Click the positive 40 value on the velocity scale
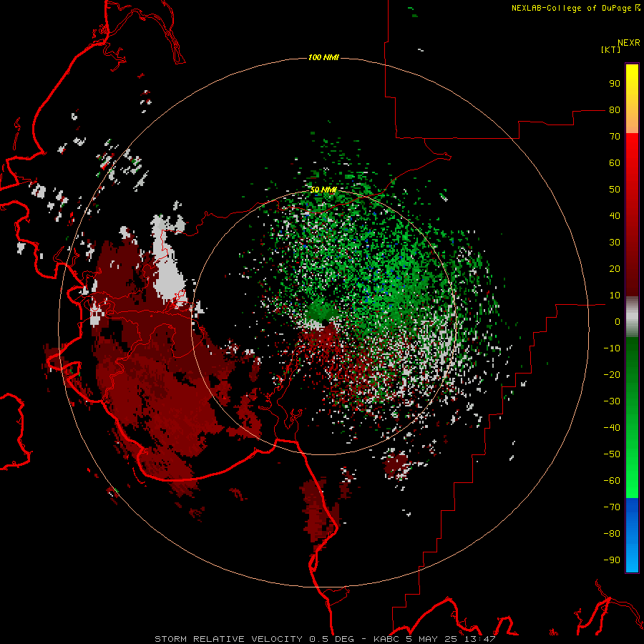The height and width of the screenshot is (644, 644). [615, 216]
